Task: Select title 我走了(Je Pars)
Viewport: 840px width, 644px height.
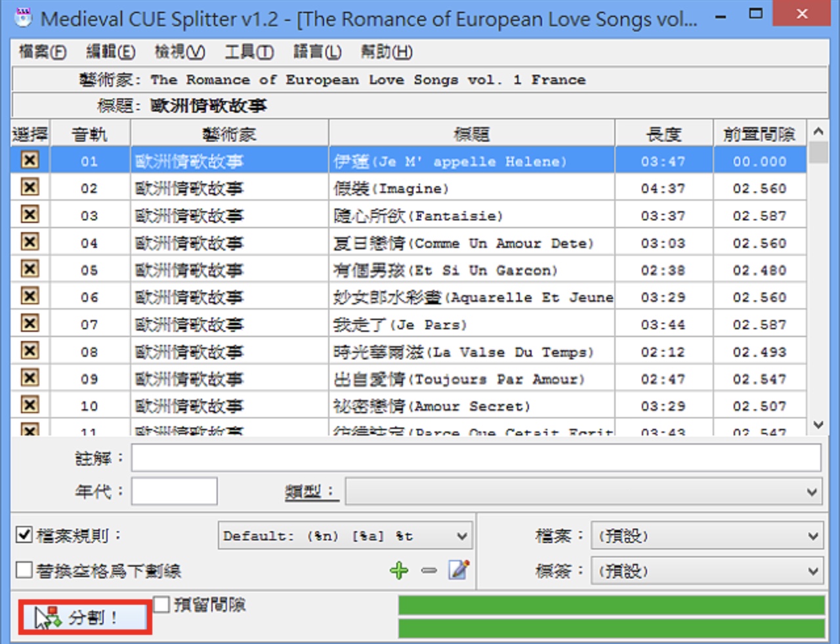Action: [x=400, y=325]
